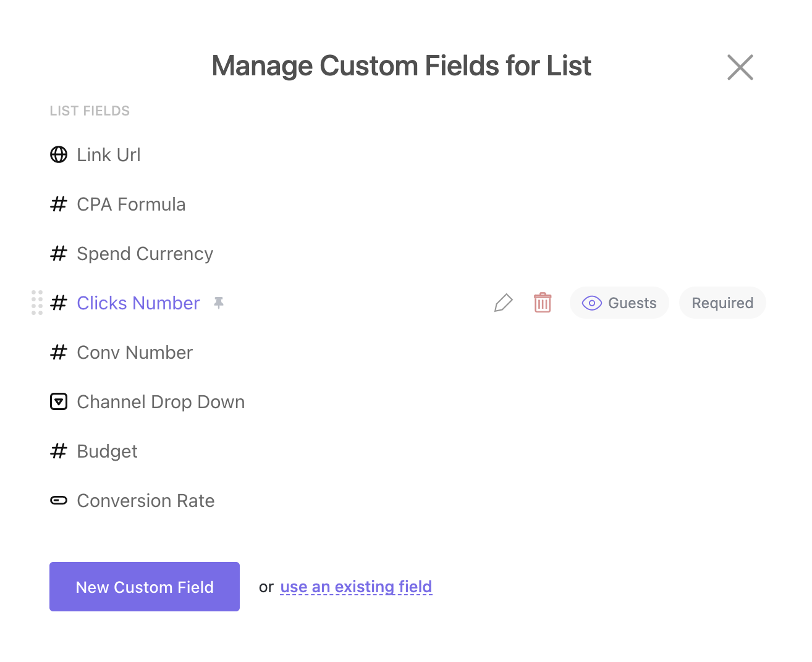Close the Manage Custom Fields dialog
Viewport: 812px width, 662px height.
pos(740,67)
